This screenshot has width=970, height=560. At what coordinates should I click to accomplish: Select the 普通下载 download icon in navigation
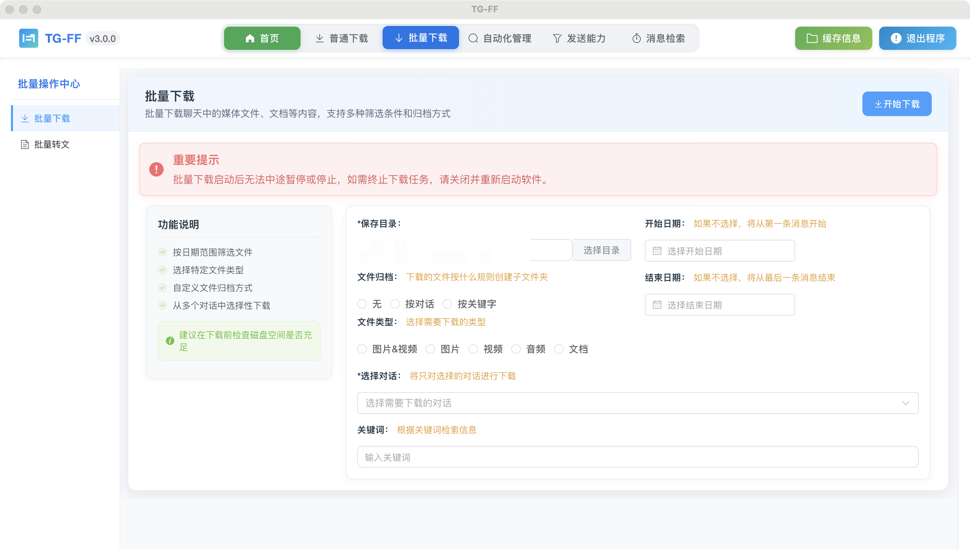[x=320, y=38]
